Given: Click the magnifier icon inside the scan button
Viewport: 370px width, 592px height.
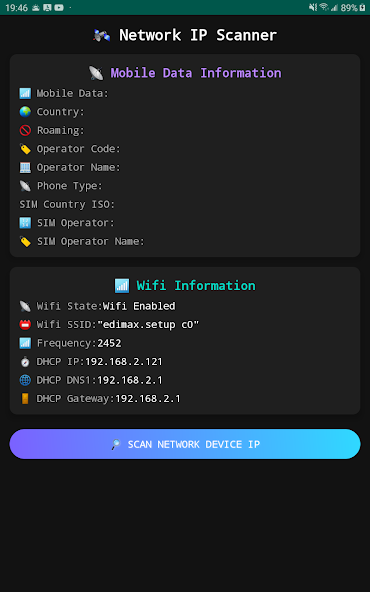Looking at the screenshot, I should (x=116, y=444).
